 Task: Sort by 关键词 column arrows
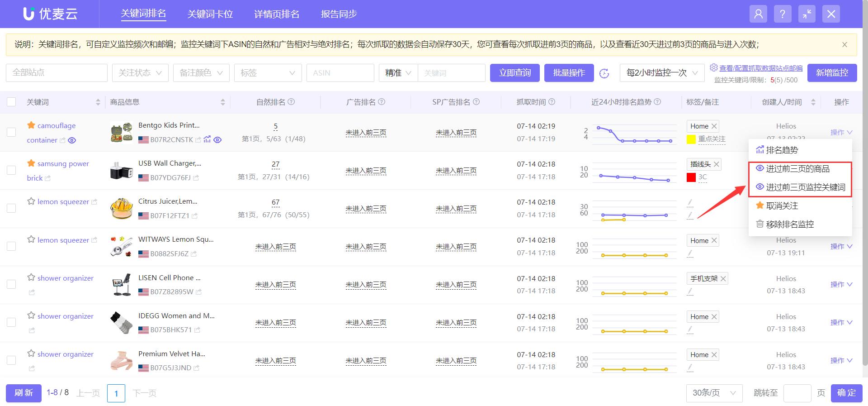(98, 102)
